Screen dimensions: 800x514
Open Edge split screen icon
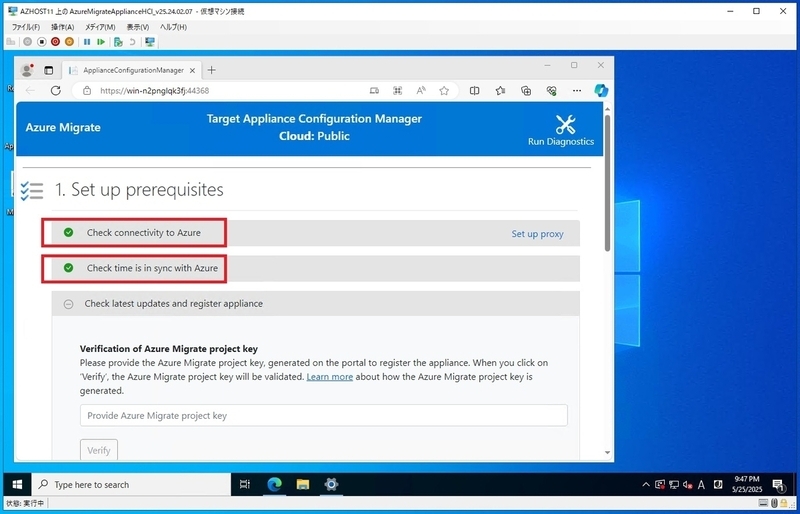coord(474,91)
